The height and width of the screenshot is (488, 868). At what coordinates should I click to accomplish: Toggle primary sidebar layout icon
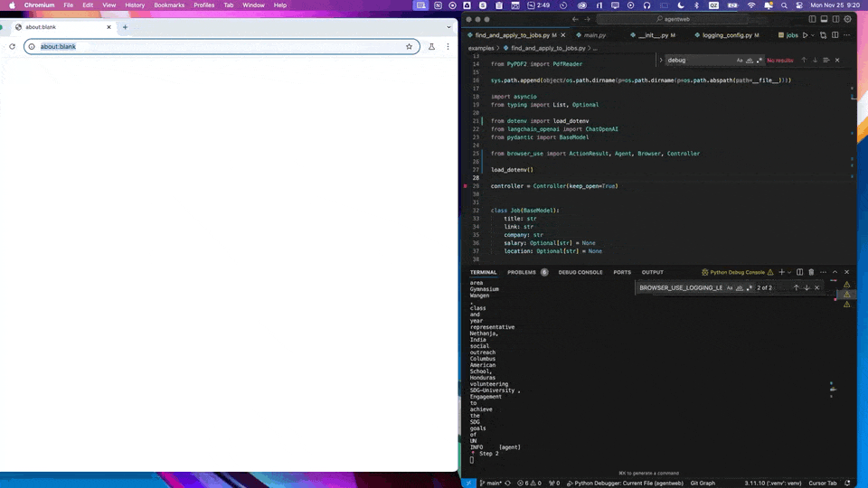812,19
